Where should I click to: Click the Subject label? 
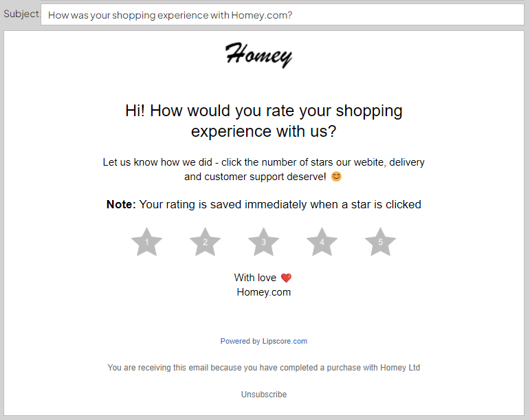pos(21,14)
